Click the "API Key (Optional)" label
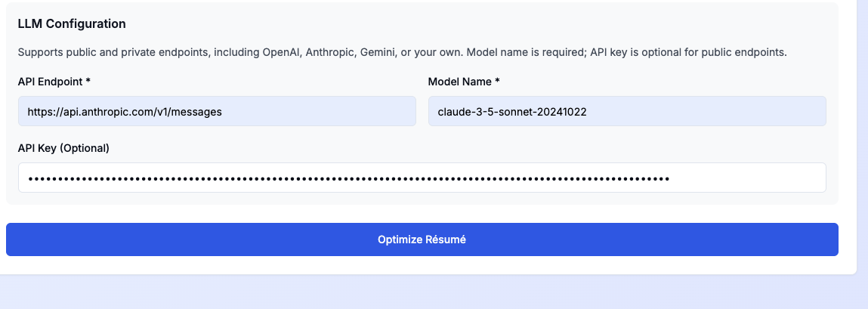The width and height of the screenshot is (868, 309). tap(63, 148)
